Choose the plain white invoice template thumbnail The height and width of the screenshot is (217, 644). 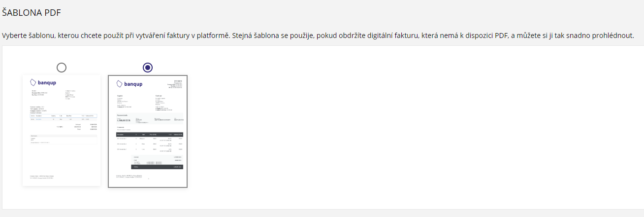tap(62, 130)
